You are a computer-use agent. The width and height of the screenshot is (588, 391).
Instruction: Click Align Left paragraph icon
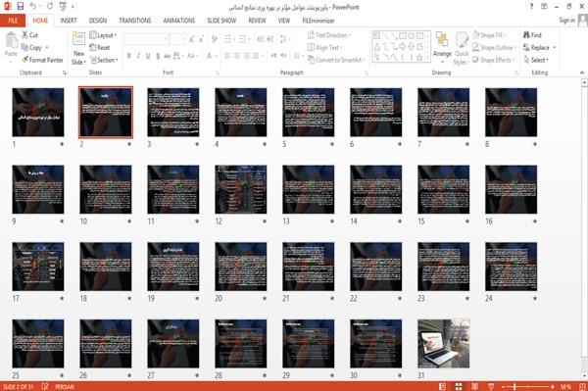coord(227,56)
